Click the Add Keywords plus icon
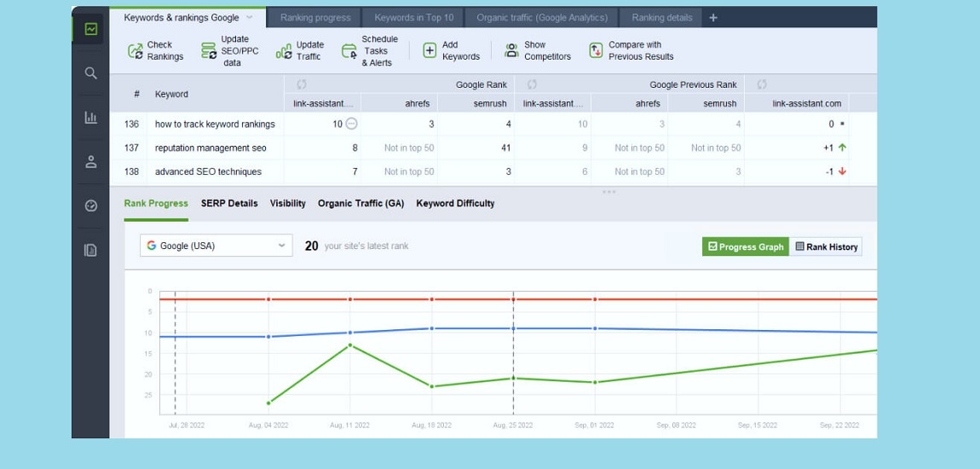 pos(430,51)
